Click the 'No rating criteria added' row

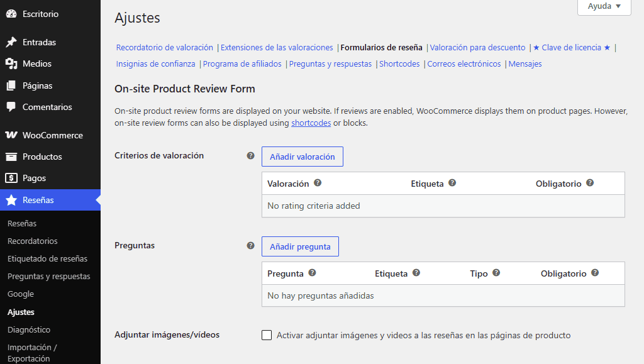pyautogui.click(x=443, y=206)
